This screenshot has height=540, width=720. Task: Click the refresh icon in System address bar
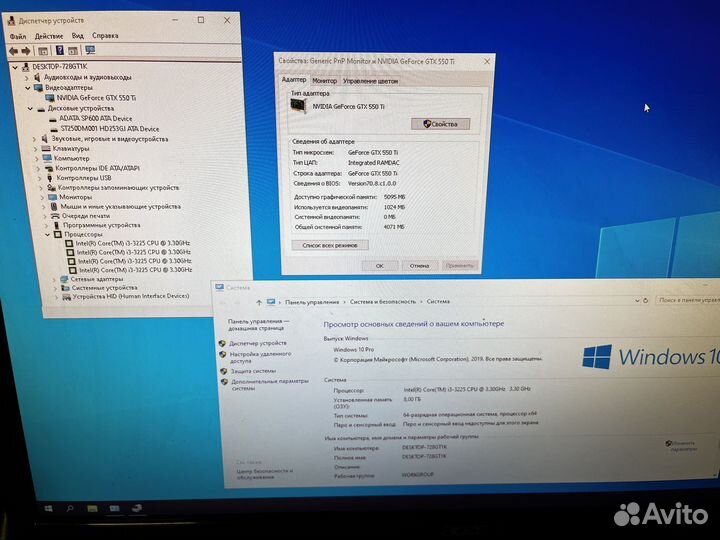646,300
